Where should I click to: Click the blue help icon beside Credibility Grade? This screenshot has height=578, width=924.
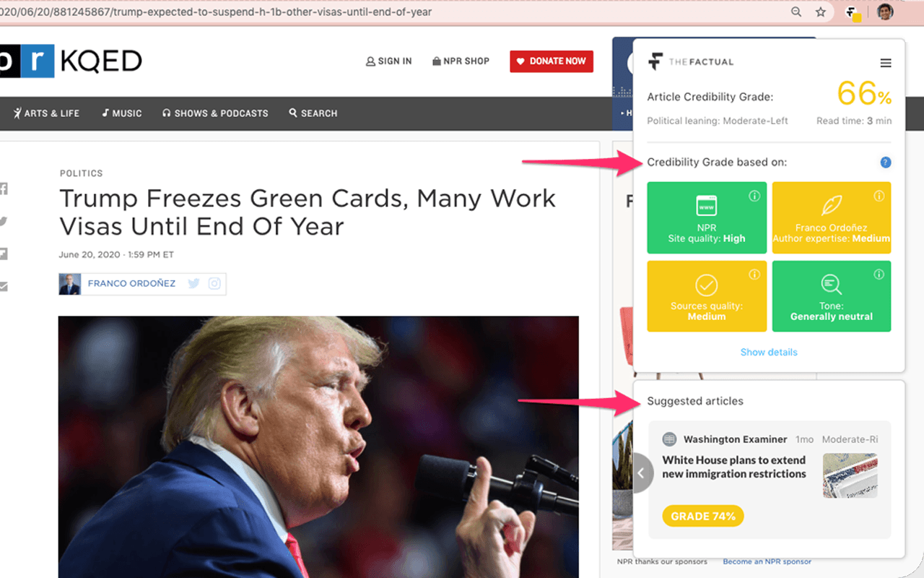(886, 163)
